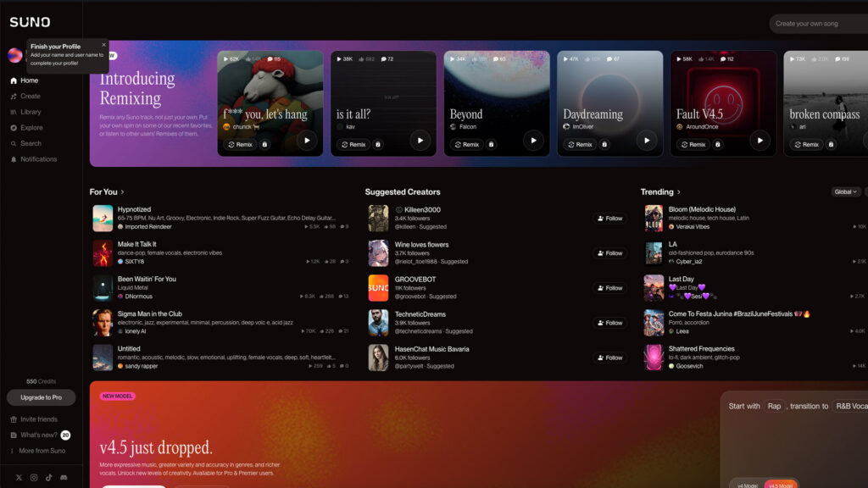The width and height of the screenshot is (868, 488).
Task: Click the Create your own song field
Action: click(819, 24)
